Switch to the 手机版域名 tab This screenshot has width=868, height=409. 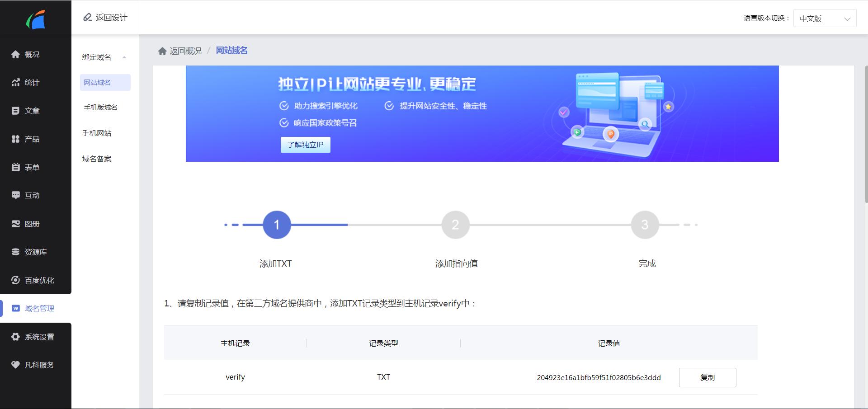(100, 107)
